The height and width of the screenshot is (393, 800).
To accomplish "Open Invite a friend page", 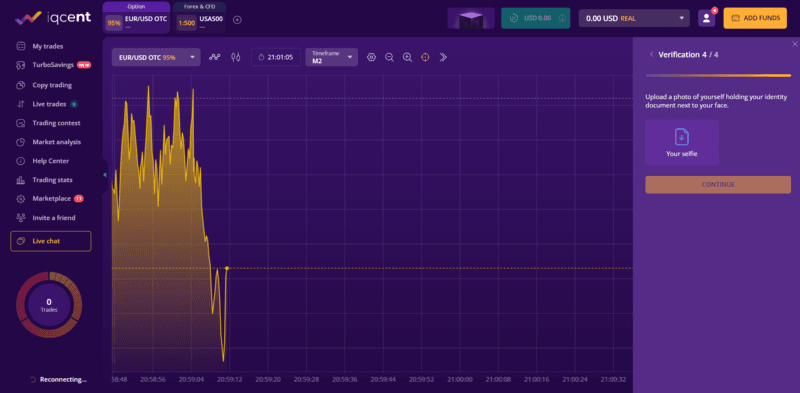I will [x=54, y=218].
